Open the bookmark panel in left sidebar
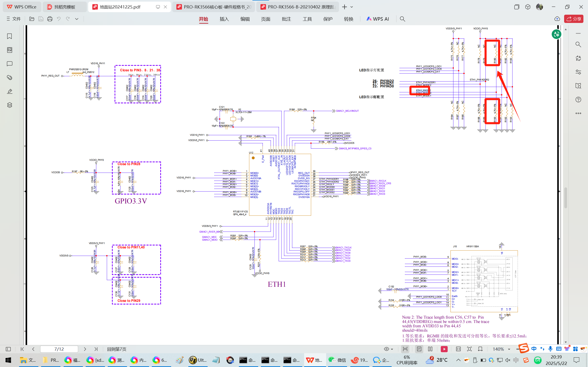The height and width of the screenshot is (367, 588). tap(9, 36)
